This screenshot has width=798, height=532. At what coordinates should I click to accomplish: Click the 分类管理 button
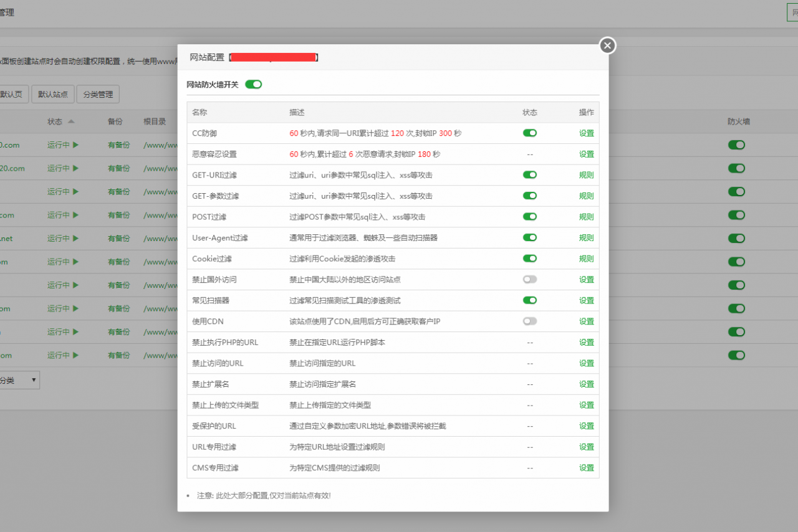coord(97,95)
